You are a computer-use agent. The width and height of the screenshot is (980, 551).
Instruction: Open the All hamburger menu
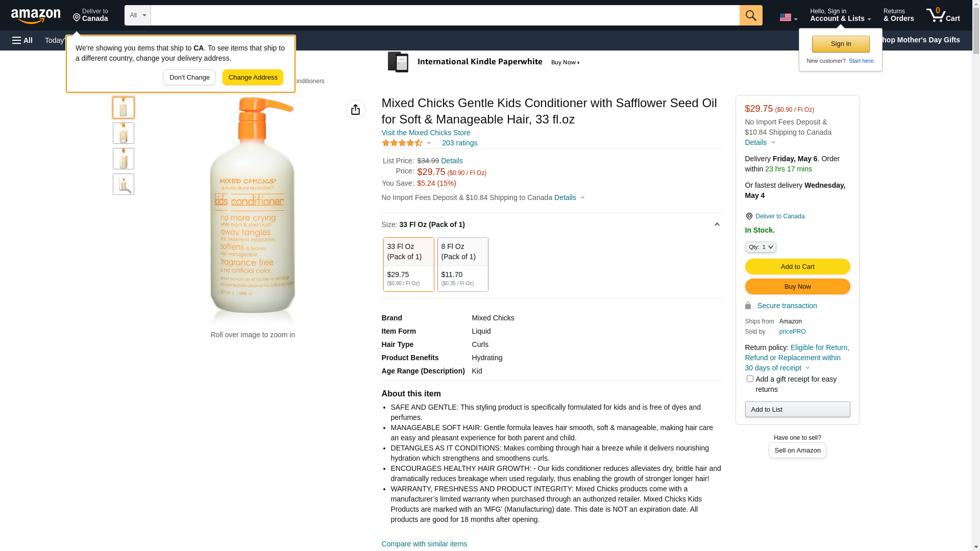click(x=22, y=40)
